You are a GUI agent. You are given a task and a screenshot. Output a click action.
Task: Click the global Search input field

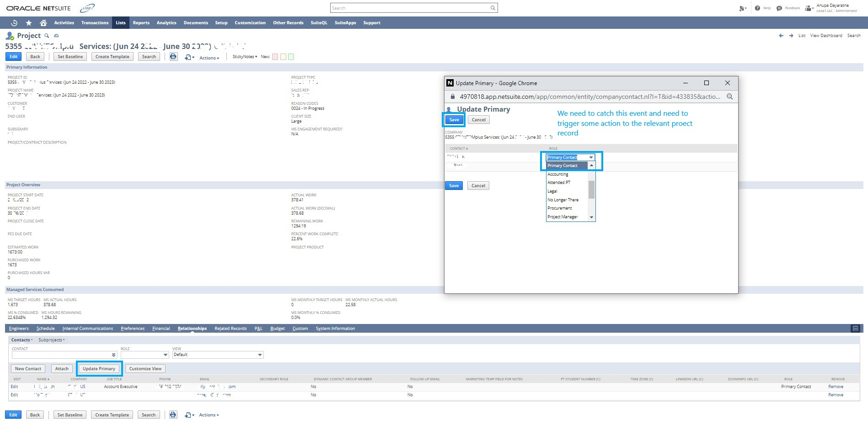point(413,8)
